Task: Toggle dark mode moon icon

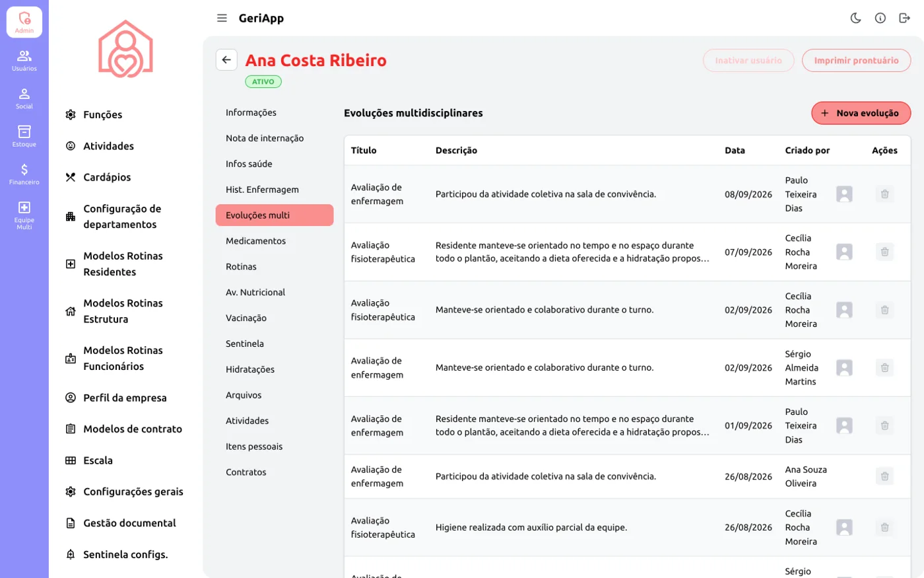Action: click(856, 18)
